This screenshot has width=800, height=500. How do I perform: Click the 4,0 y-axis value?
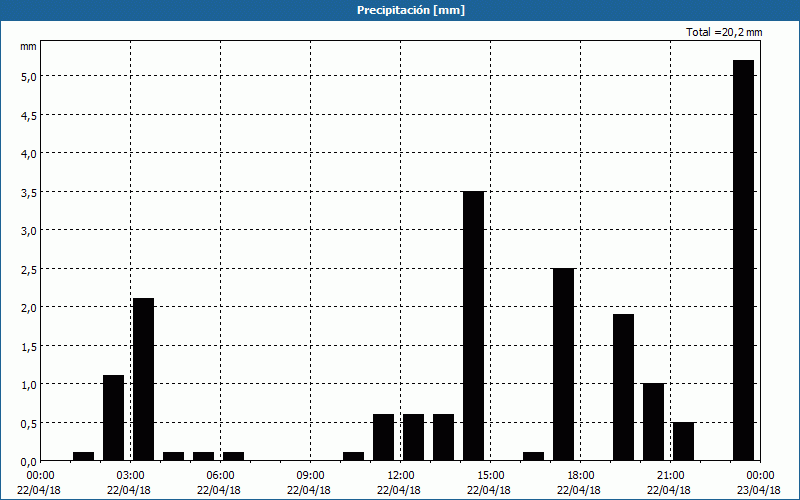coord(28,154)
